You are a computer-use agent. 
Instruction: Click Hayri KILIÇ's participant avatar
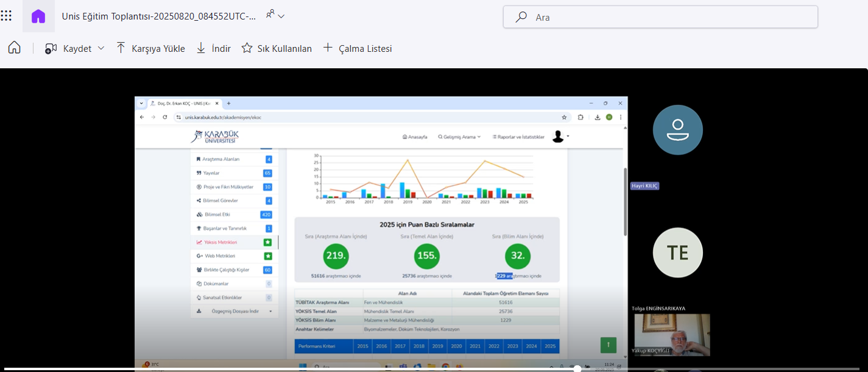(x=677, y=130)
